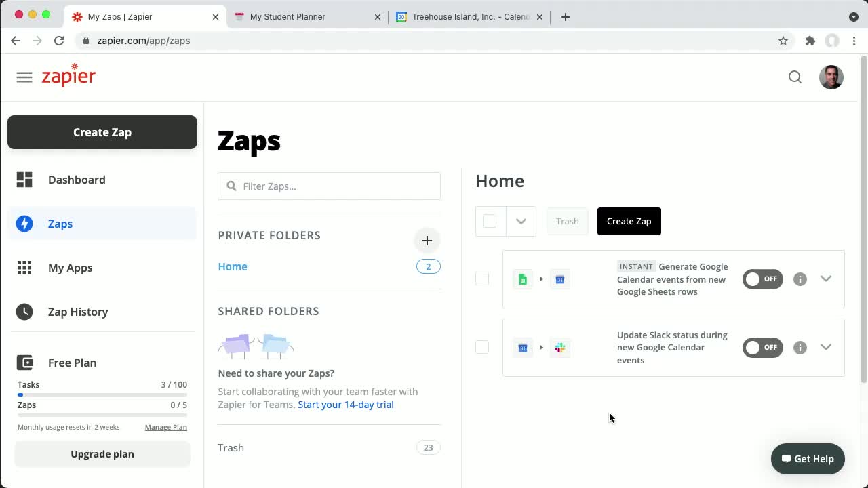Click the Google Sheets icon in first Zap
The height and width of the screenshot is (488, 868).
[523, 279]
